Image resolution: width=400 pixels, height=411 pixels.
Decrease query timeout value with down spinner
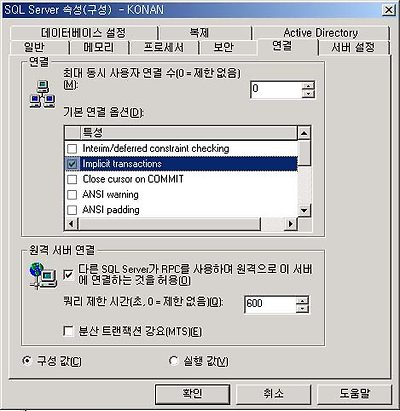[302, 309]
